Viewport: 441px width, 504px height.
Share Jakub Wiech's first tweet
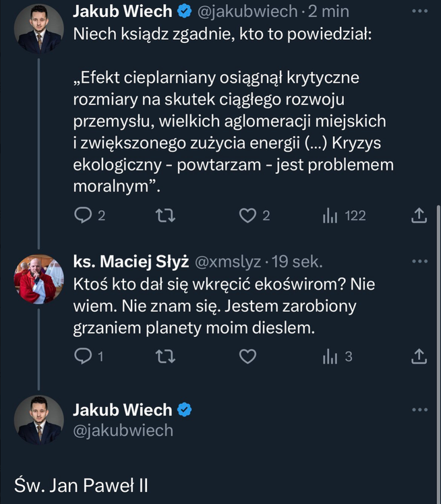click(418, 216)
